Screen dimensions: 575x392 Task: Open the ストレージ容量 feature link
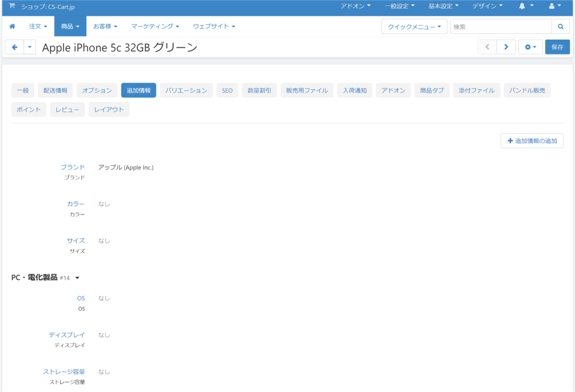pyautogui.click(x=64, y=372)
